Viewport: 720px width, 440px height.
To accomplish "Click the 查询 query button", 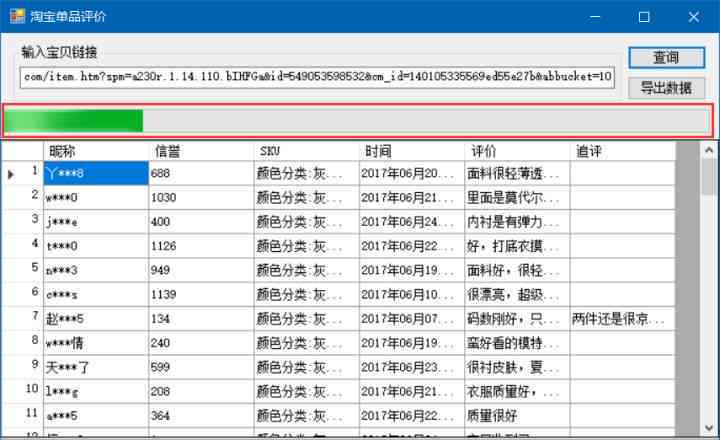I will [666, 58].
